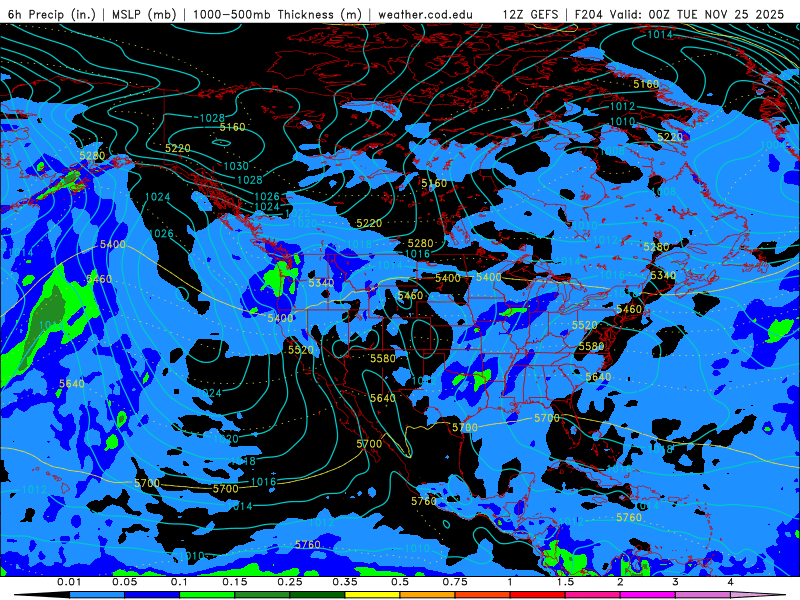Viewport: 800px width, 600px height.
Task: Select the light blue 0.01–0.05 legend swatch
Action: tap(97, 595)
